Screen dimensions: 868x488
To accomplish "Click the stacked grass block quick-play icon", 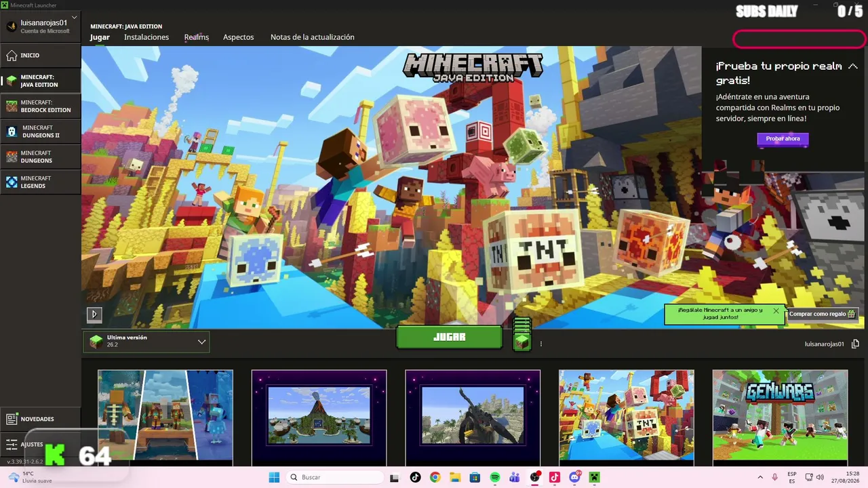I will click(521, 334).
